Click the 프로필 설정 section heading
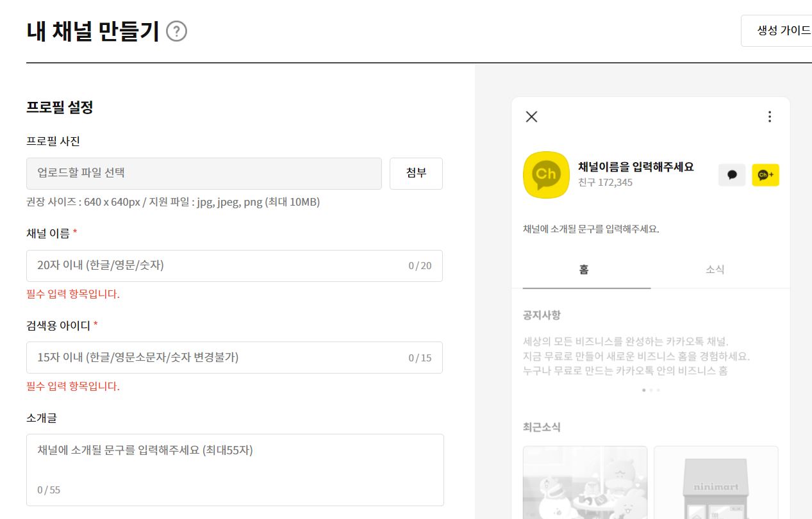The height and width of the screenshot is (519, 812). click(x=60, y=107)
